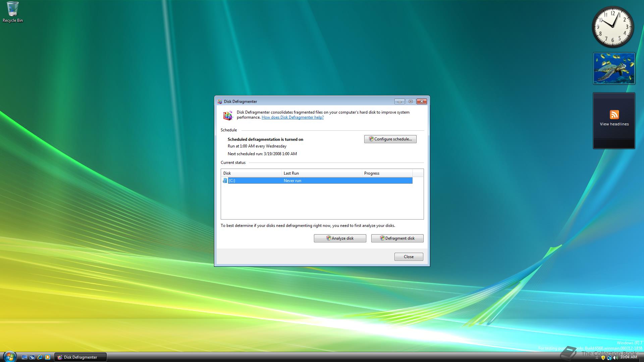
Task: Click the Analyze disk button
Action: coord(340,238)
